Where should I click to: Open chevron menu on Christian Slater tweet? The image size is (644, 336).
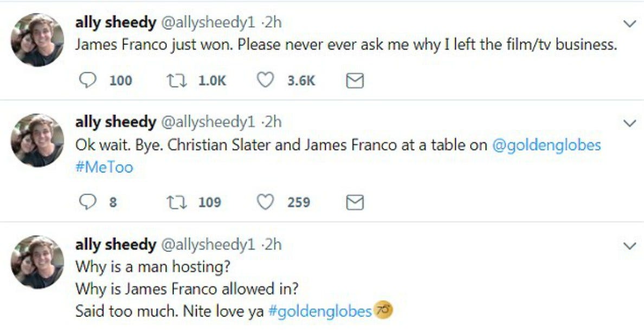[x=629, y=124]
